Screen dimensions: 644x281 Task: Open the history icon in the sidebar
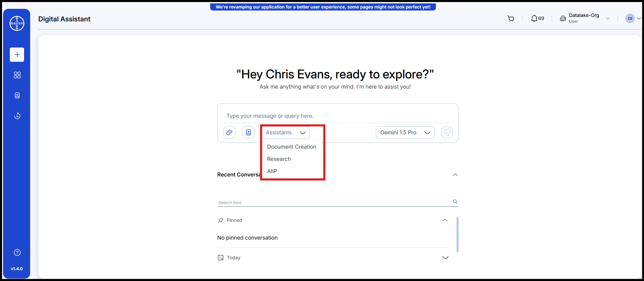(17, 116)
